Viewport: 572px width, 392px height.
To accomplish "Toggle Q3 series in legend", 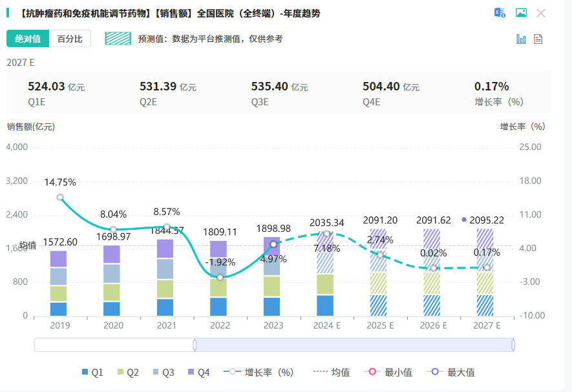I will coord(164,372).
